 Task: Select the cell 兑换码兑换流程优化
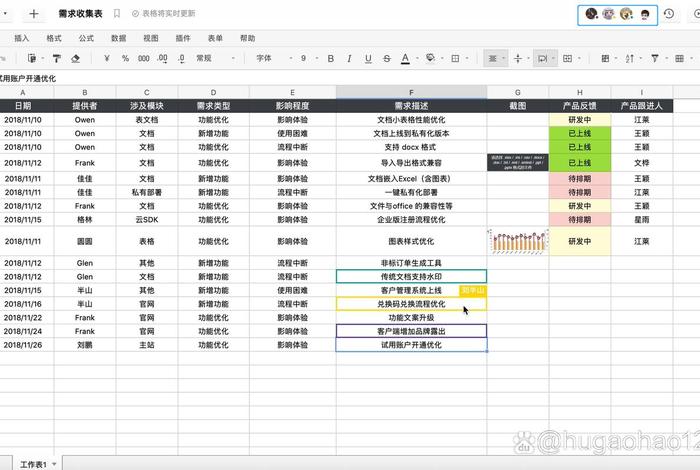411,304
